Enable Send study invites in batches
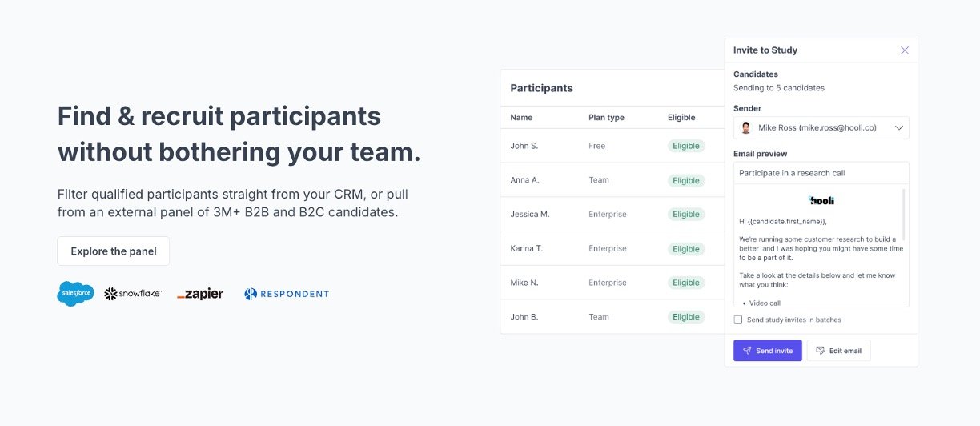The height and width of the screenshot is (426, 980). [x=738, y=319]
